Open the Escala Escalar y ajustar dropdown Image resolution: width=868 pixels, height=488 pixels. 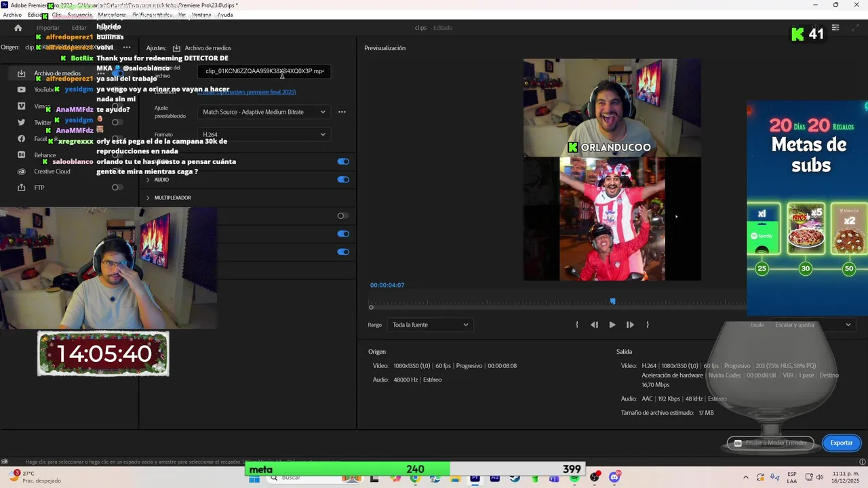click(x=812, y=325)
